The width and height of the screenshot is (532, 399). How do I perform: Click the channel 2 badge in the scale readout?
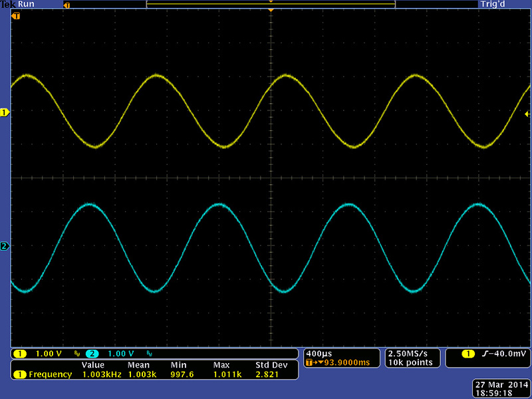pos(92,353)
